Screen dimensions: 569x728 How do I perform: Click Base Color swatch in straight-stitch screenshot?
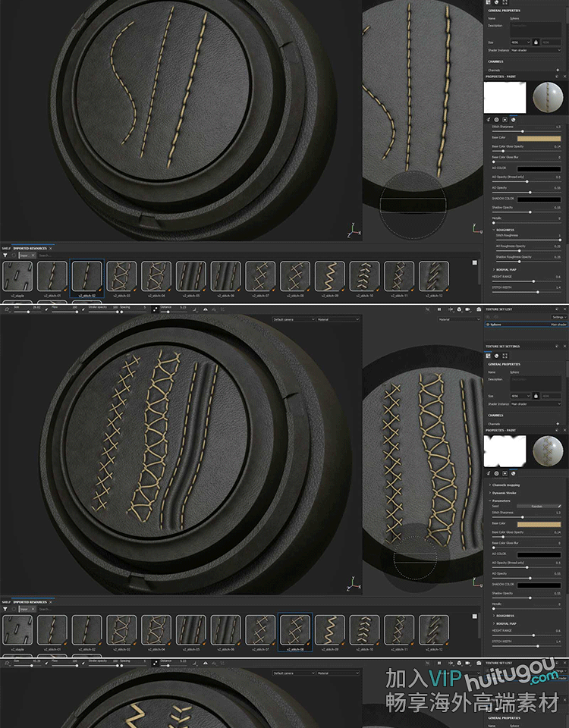point(539,138)
